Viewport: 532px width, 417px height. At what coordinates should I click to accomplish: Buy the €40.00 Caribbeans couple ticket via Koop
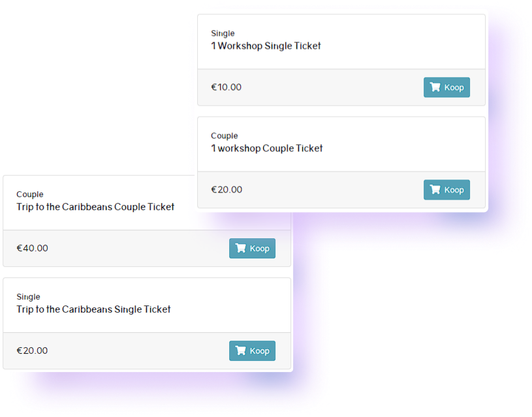252,249
